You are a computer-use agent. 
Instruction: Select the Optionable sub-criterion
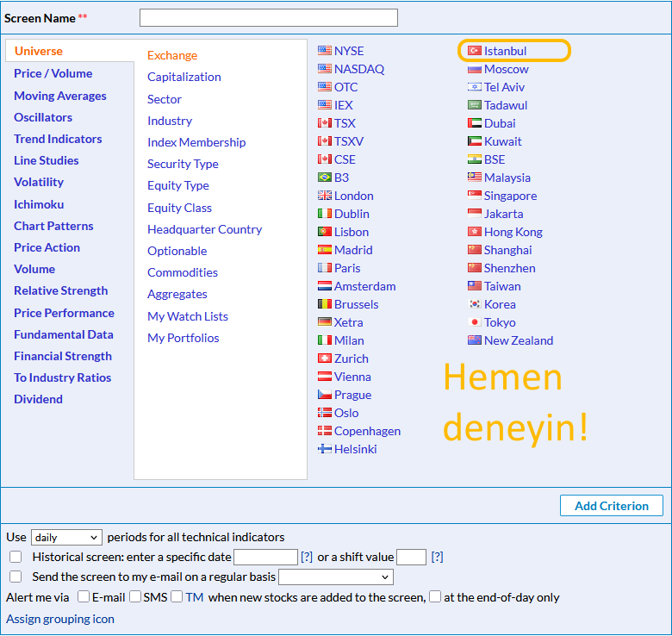coord(177,251)
